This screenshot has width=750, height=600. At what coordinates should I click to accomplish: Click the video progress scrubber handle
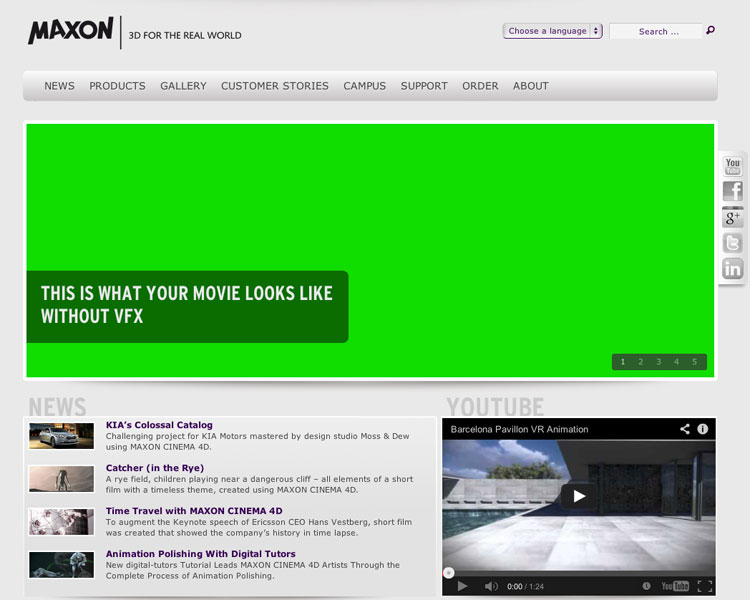point(449,573)
